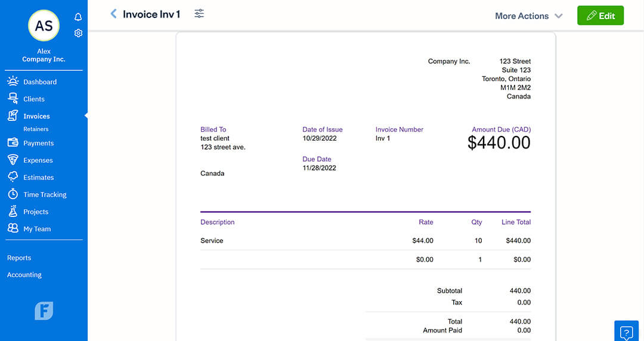644x341 pixels.
Task: Click the Billed To label
Action: pyautogui.click(x=213, y=129)
